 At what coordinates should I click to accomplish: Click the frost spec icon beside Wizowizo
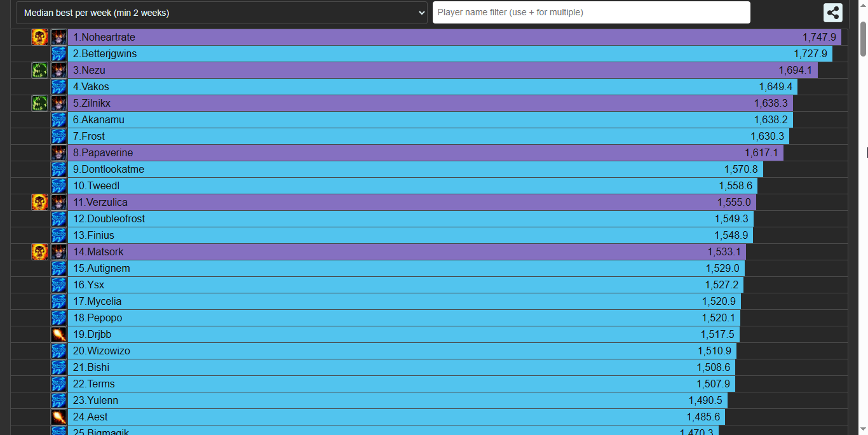(58, 351)
